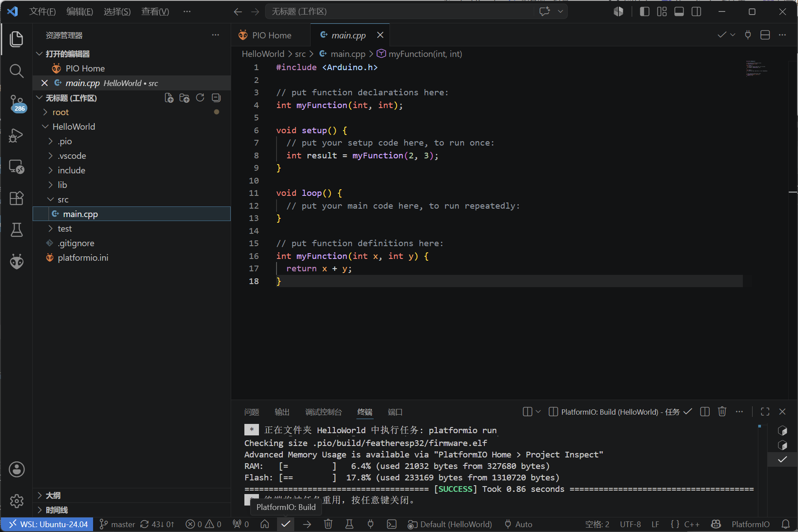Open the Testing flask view in activity bar
Image resolution: width=798 pixels, height=532 pixels.
pyautogui.click(x=17, y=230)
